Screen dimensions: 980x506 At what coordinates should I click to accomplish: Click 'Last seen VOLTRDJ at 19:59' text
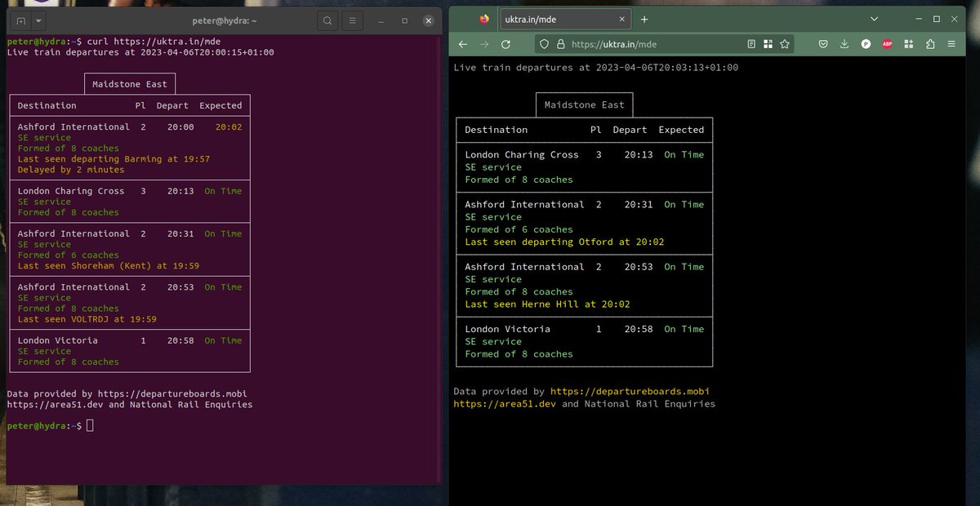(x=87, y=319)
